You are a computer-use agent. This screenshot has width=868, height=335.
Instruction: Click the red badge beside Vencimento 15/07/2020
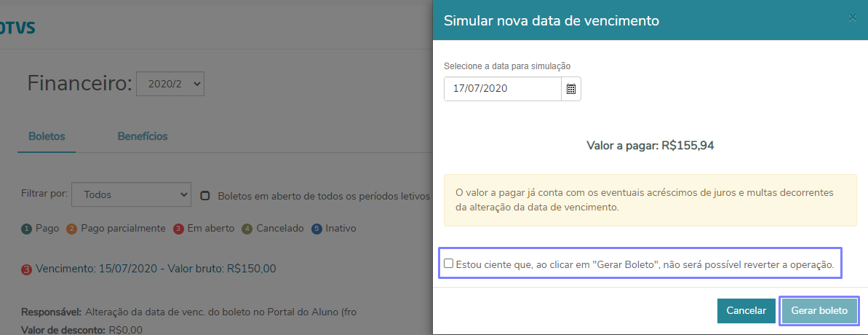tap(27, 269)
